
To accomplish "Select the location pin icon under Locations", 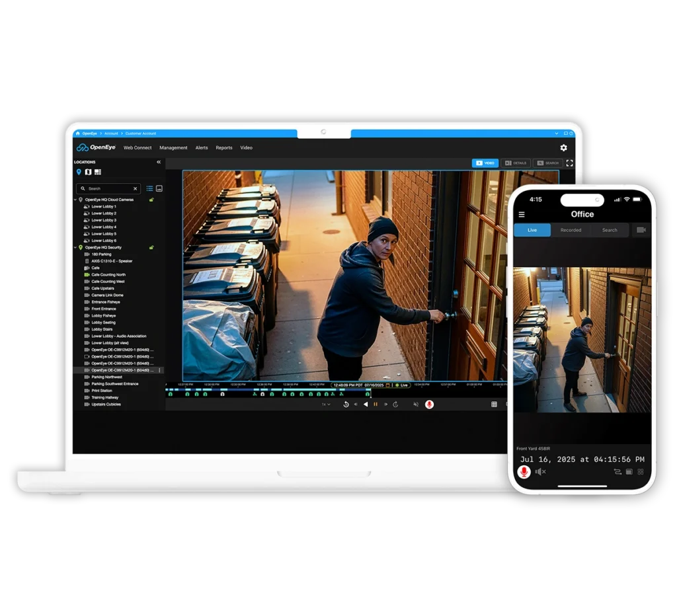I will tap(79, 173).
